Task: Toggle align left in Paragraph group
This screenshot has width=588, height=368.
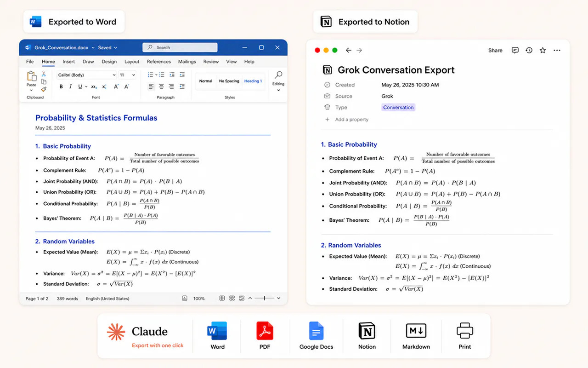Action: pos(151,86)
